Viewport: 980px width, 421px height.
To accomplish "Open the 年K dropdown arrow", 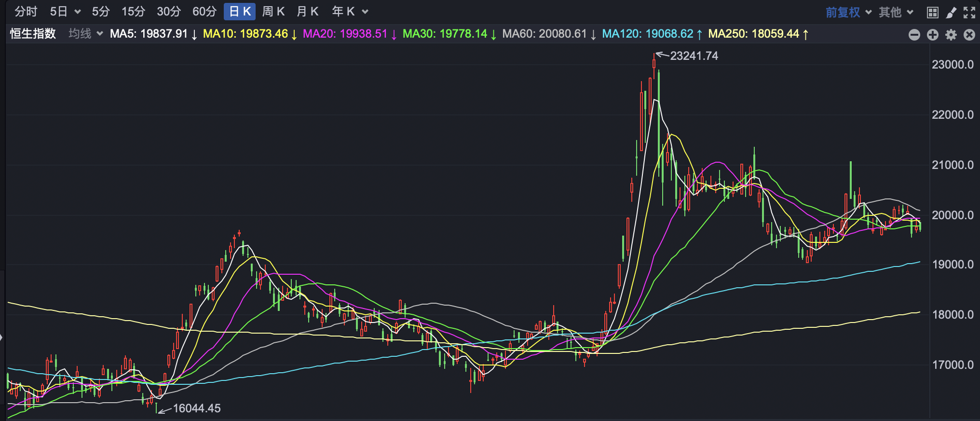I will (x=365, y=12).
